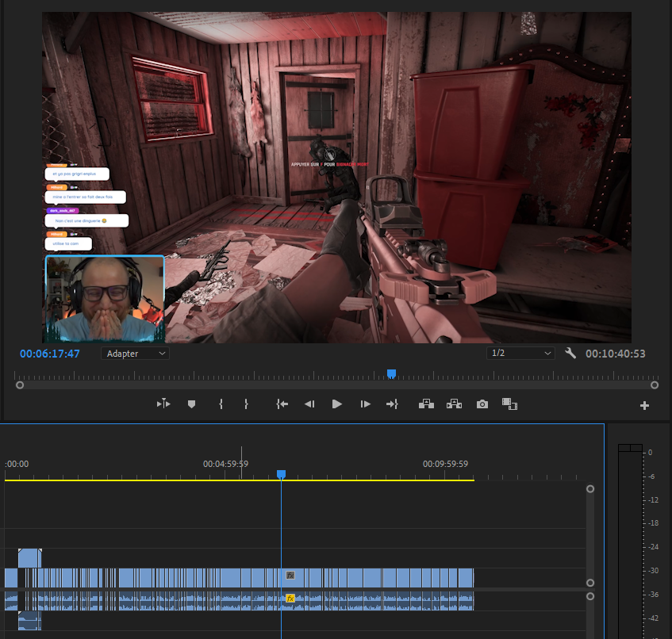Open program monitor settings wrench
Image resolution: width=672 pixels, height=639 pixels.
[x=570, y=354]
